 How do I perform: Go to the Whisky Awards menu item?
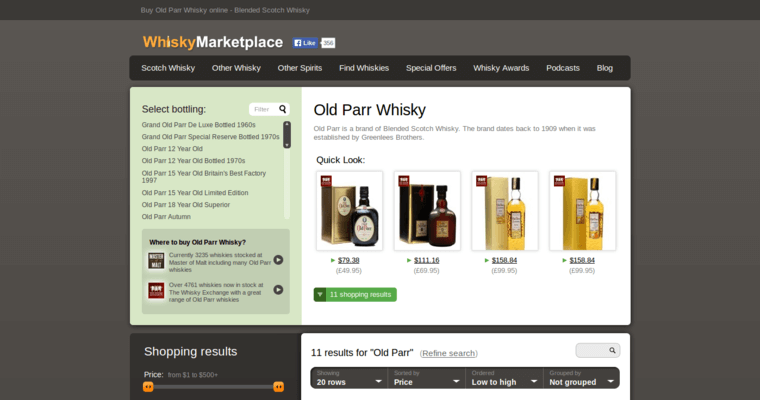pyautogui.click(x=501, y=68)
